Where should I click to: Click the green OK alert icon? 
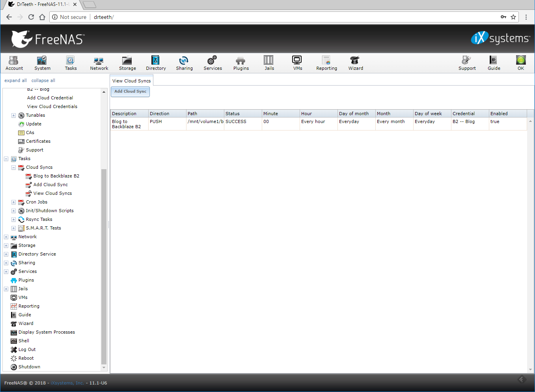pos(520,63)
